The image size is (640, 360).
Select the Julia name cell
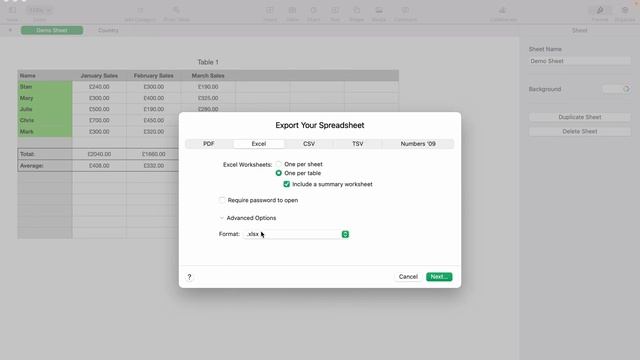pyautogui.click(x=45, y=109)
